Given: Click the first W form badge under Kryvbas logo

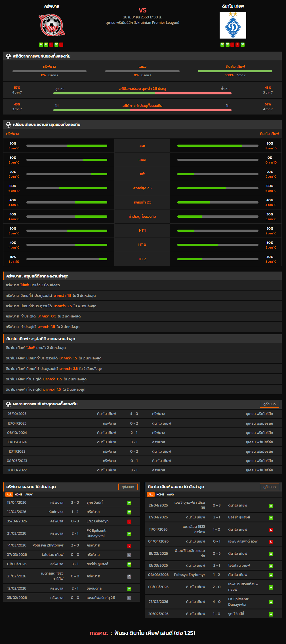Looking at the screenshot, I should pyautogui.click(x=41, y=45).
